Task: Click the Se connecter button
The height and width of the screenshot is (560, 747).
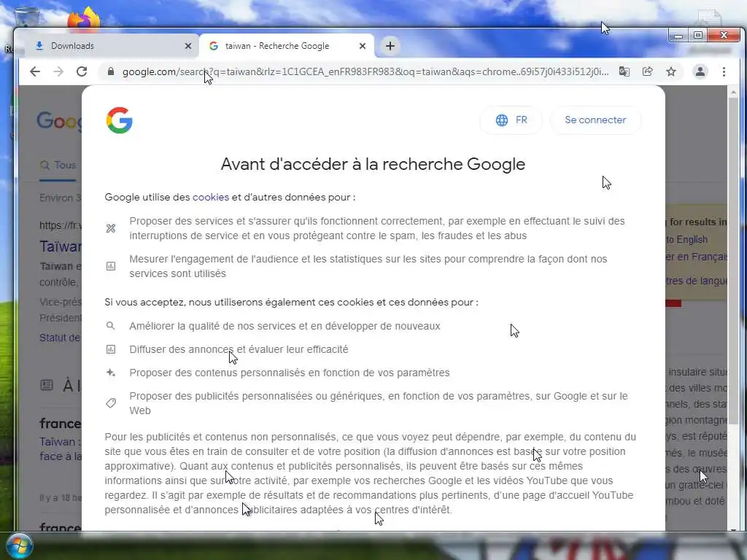Action: [595, 120]
